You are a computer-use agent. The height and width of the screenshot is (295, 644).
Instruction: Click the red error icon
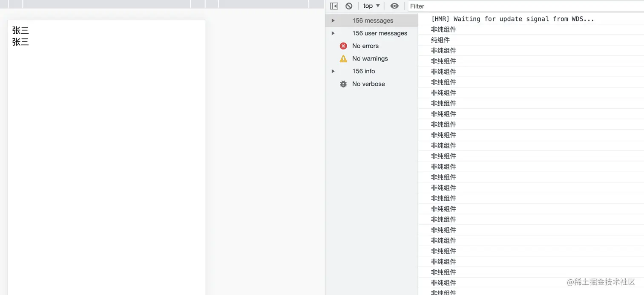coord(343,46)
